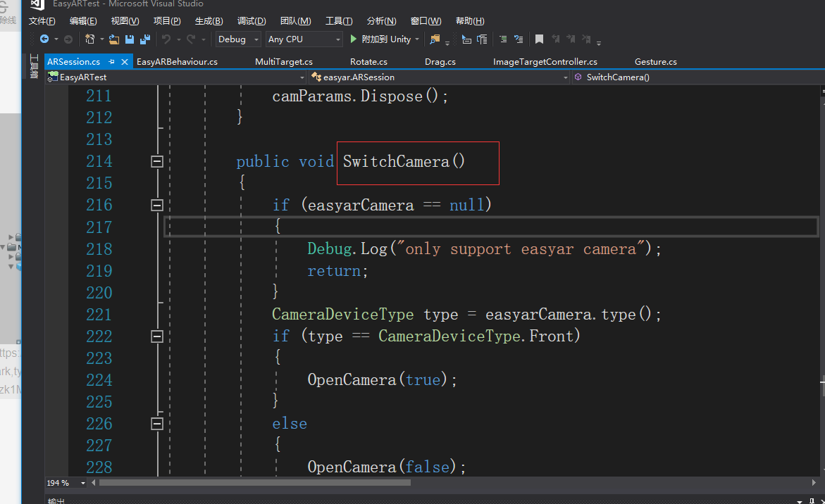Close the ARSession.cs tab
The height and width of the screenshot is (504, 825).
pyautogui.click(x=125, y=61)
